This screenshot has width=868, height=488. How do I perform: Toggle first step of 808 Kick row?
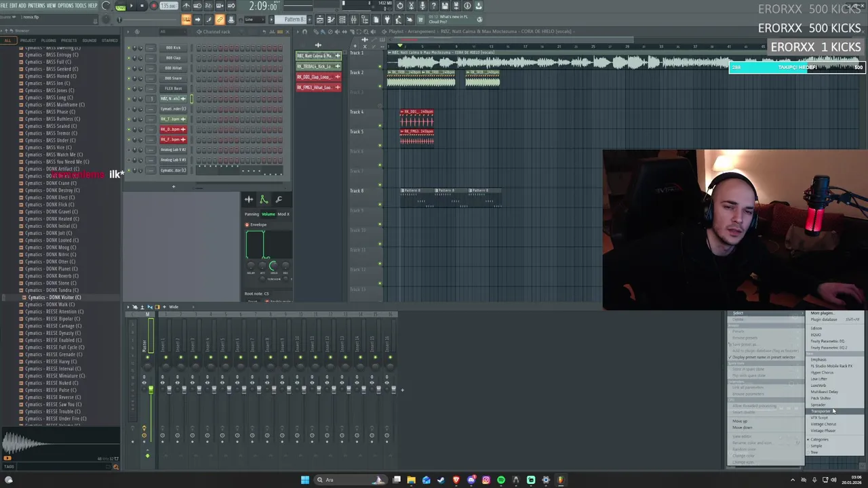(x=199, y=48)
